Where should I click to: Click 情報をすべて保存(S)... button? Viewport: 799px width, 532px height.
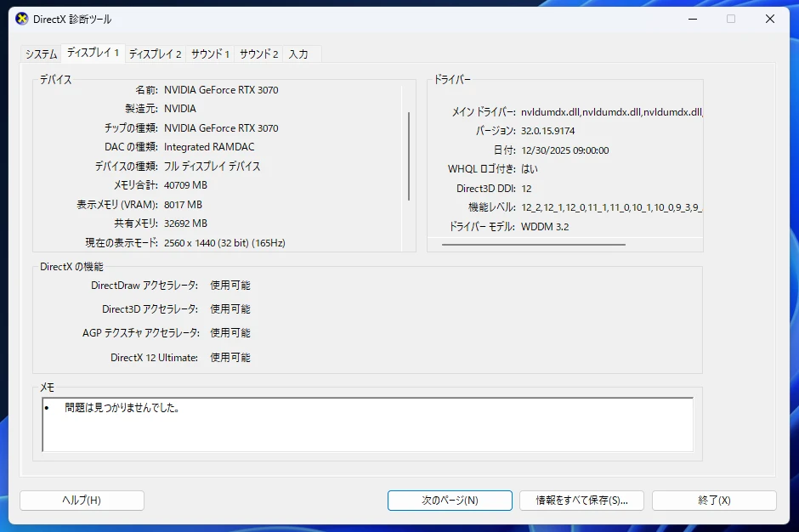581,501
